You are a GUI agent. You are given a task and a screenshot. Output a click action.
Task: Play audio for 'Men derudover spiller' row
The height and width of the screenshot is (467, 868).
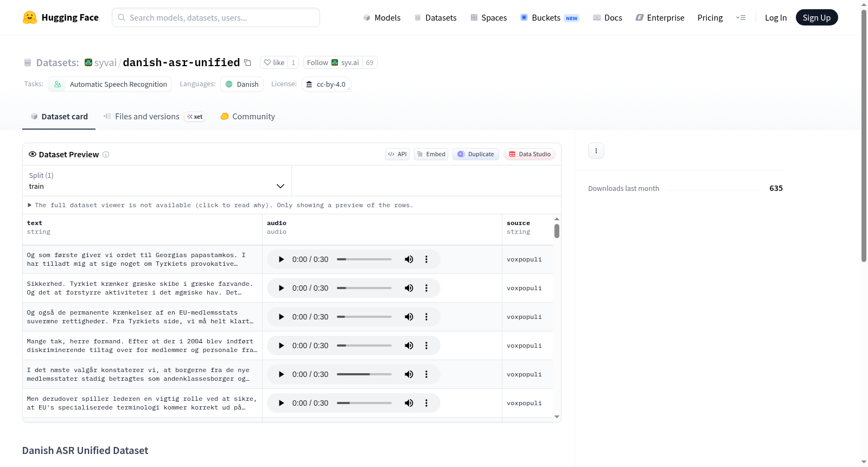point(281,403)
